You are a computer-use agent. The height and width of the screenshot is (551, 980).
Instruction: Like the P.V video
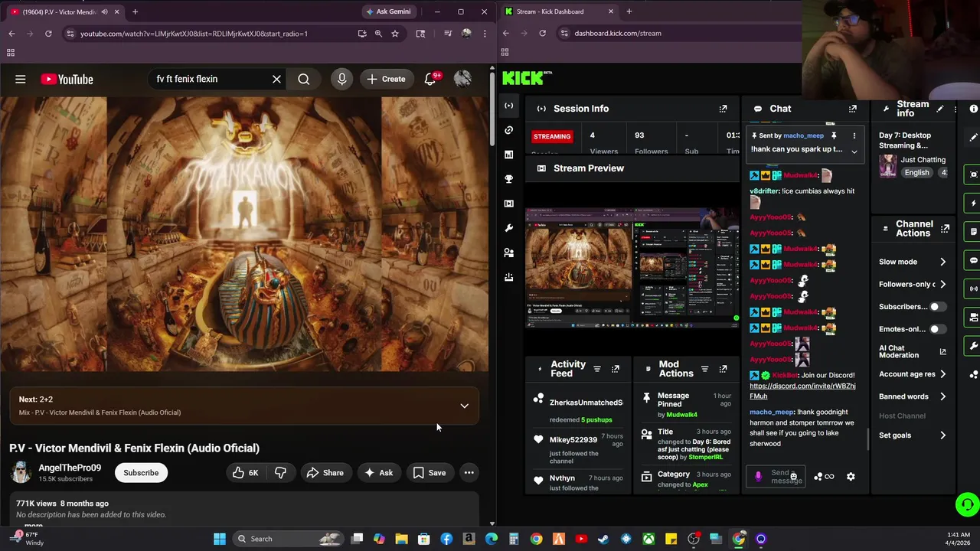point(247,473)
